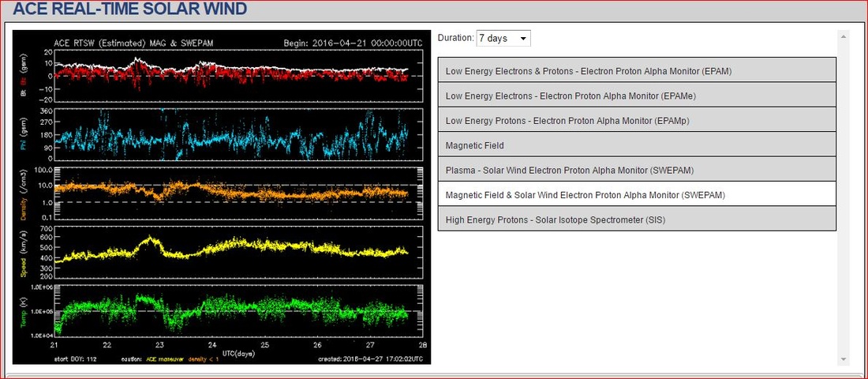Click the scrollbar down arrow in the panel
This screenshot has height=379, width=868.
pyautogui.click(x=844, y=359)
